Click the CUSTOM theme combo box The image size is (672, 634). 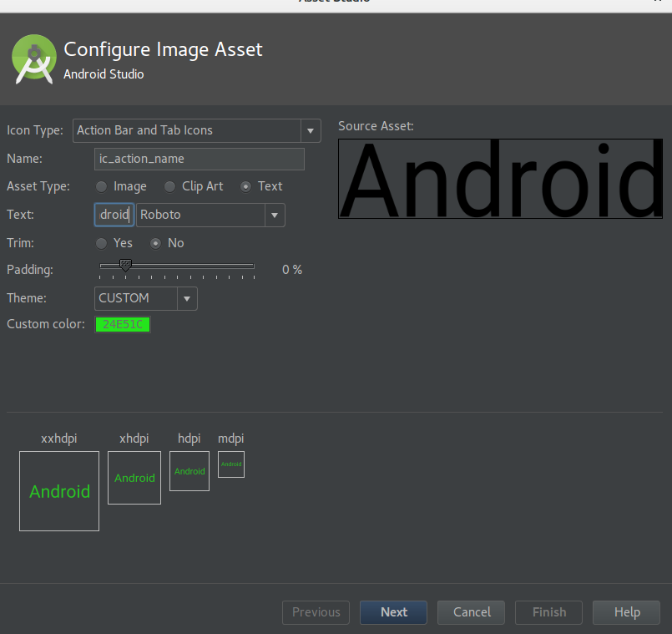tap(146, 298)
